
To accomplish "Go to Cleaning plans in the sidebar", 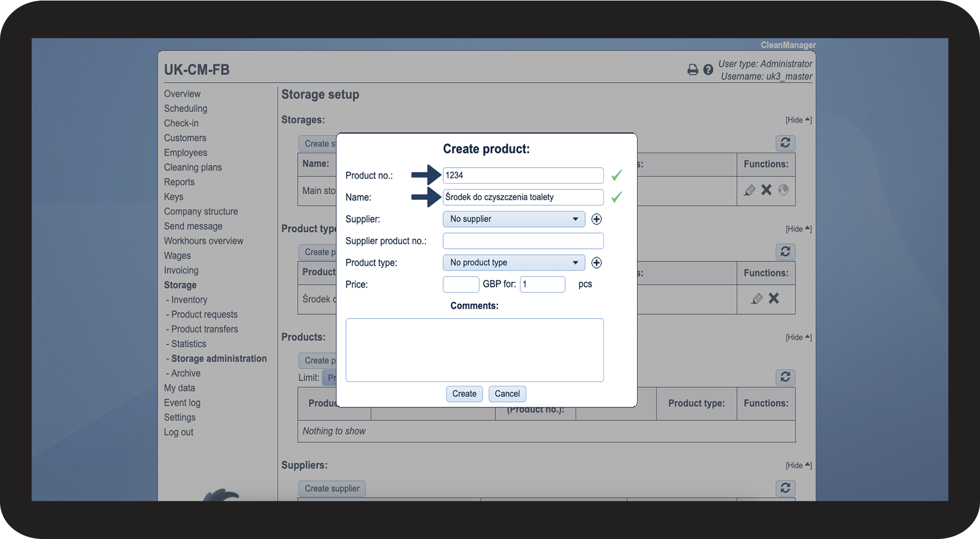I will click(192, 168).
